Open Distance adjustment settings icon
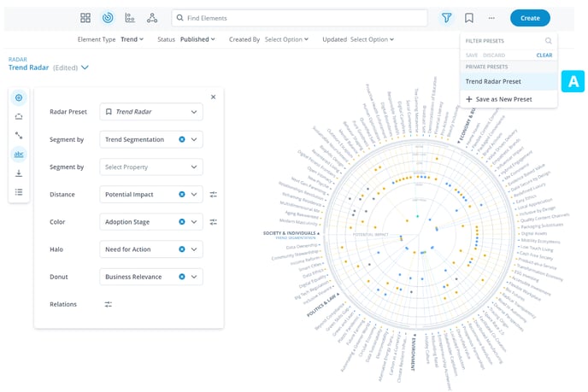This screenshot has height=392, width=588. pos(214,195)
